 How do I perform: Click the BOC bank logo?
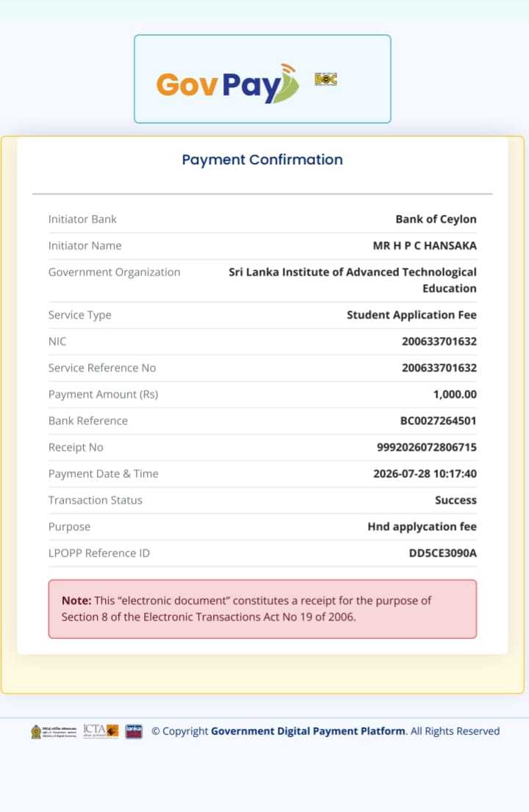click(x=326, y=79)
